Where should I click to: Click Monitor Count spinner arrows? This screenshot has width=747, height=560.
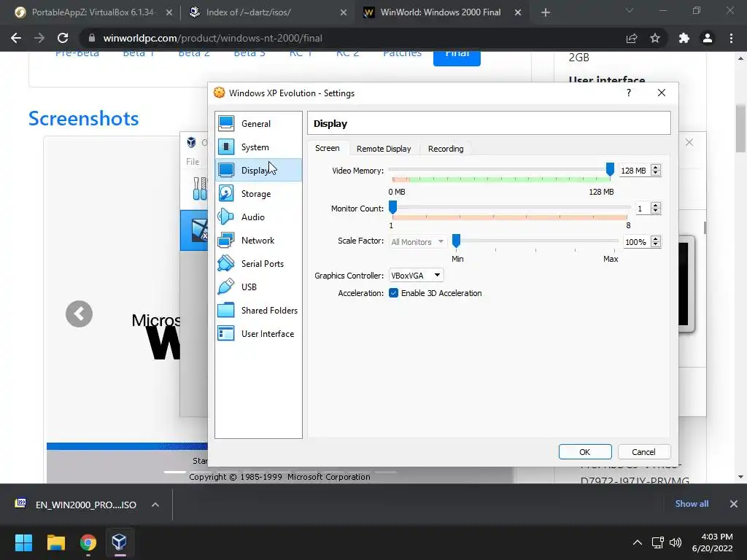(656, 208)
